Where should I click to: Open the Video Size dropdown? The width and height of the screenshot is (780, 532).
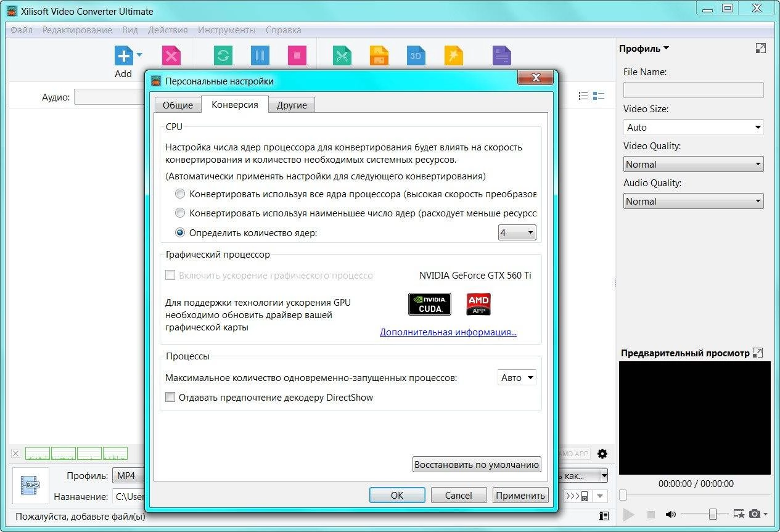(x=694, y=128)
